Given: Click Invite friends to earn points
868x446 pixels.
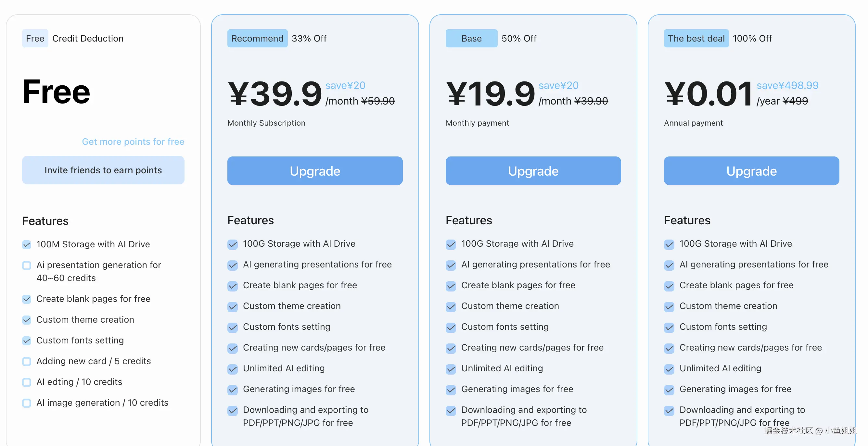Looking at the screenshot, I should click(103, 170).
